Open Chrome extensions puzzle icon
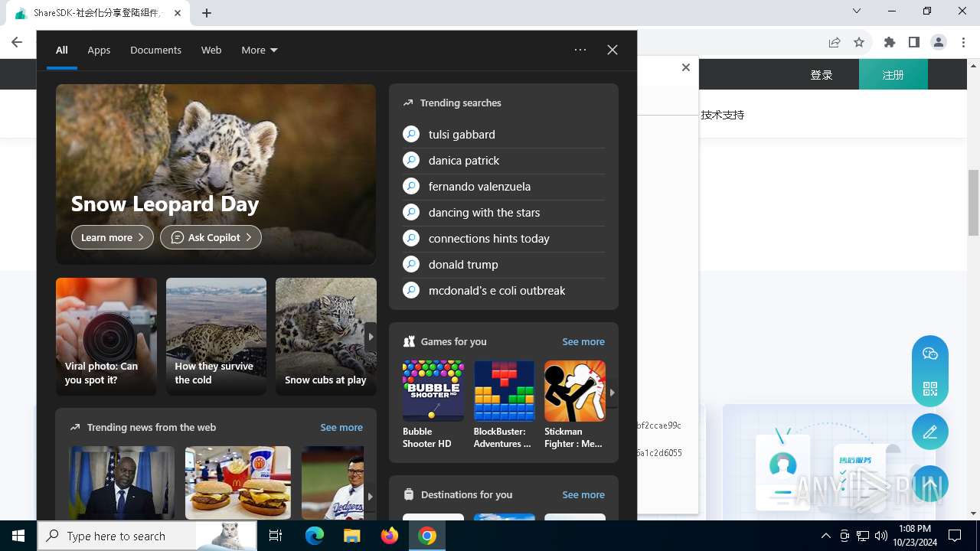Viewport: 980px width, 551px height. pos(890,42)
